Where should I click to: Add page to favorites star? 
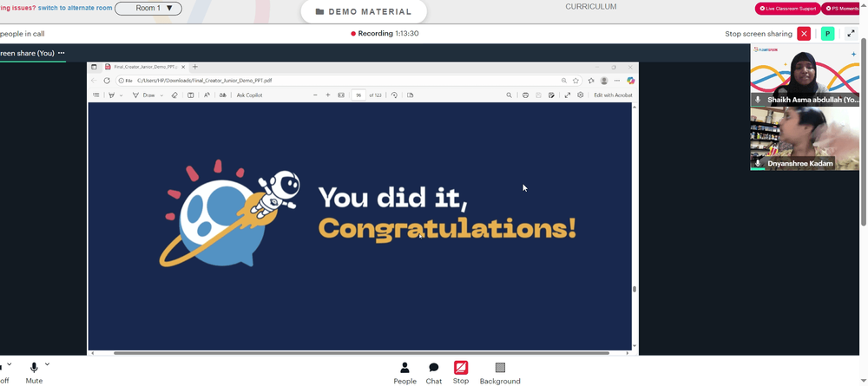(575, 81)
